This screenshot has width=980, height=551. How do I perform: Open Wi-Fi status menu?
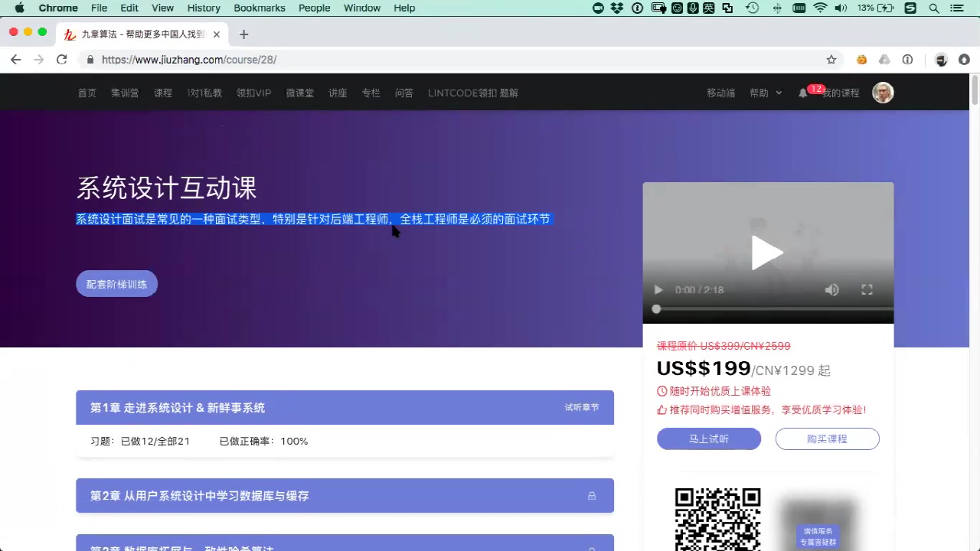[820, 8]
